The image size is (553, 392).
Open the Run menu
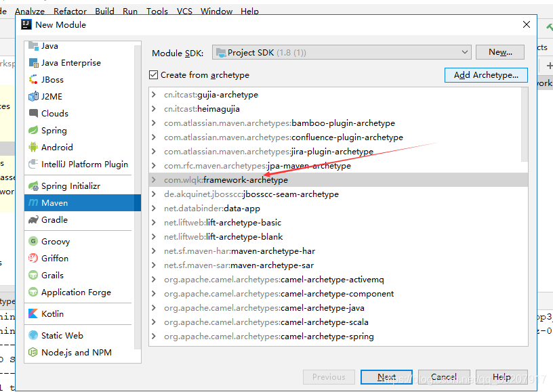[130, 11]
